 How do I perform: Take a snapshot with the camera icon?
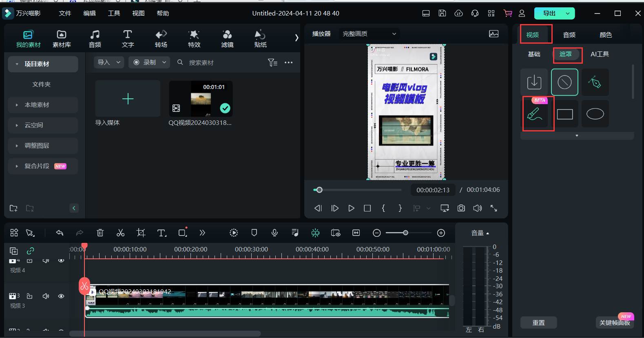point(461,208)
